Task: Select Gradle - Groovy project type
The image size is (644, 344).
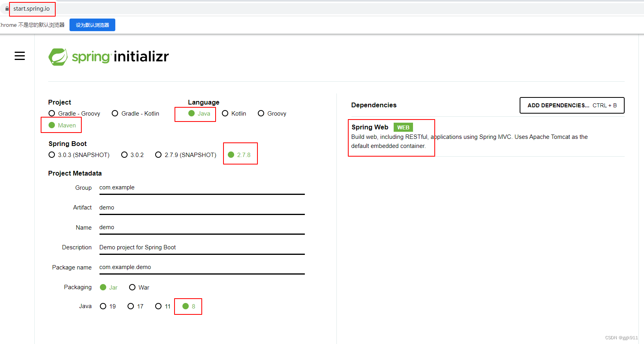Action: pyautogui.click(x=74, y=114)
